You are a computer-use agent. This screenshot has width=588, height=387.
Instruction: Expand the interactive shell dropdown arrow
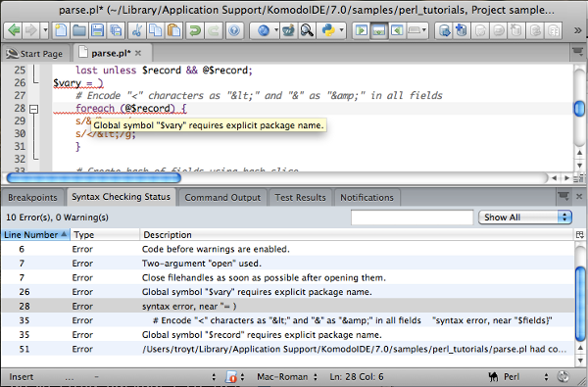tap(342, 30)
